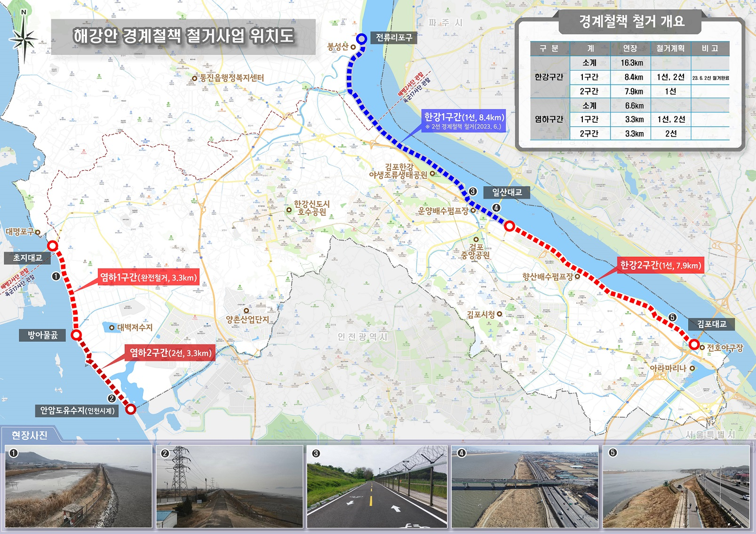756x534 pixels.
Task: Click the 한강2구간 red callout label
Action: (660, 265)
